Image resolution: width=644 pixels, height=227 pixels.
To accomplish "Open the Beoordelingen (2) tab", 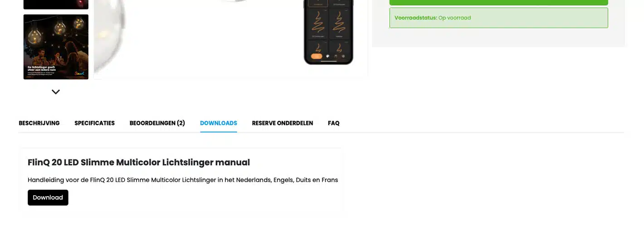I will [157, 123].
